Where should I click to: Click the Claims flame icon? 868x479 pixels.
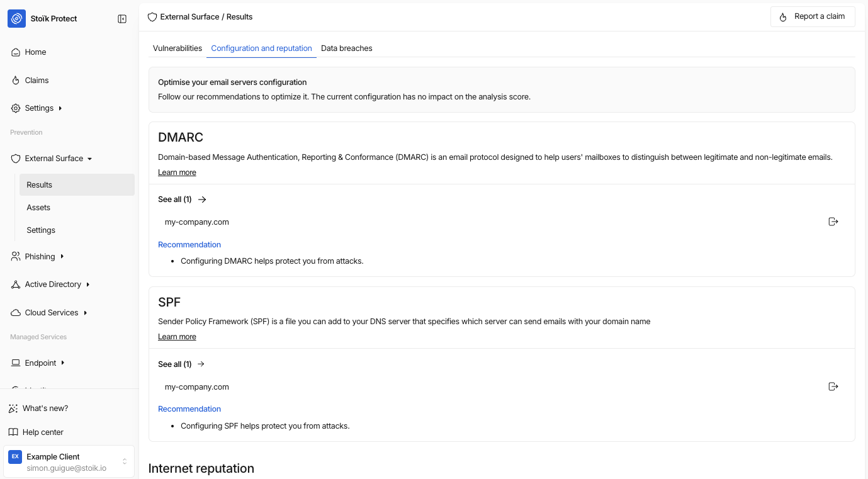(16, 81)
